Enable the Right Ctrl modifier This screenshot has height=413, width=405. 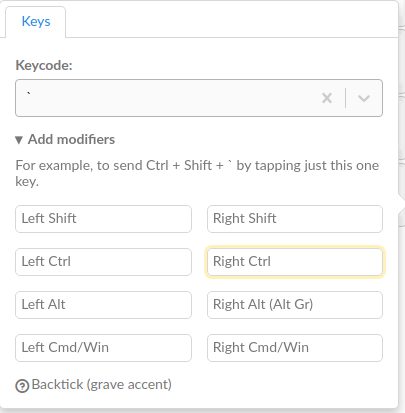pos(295,262)
